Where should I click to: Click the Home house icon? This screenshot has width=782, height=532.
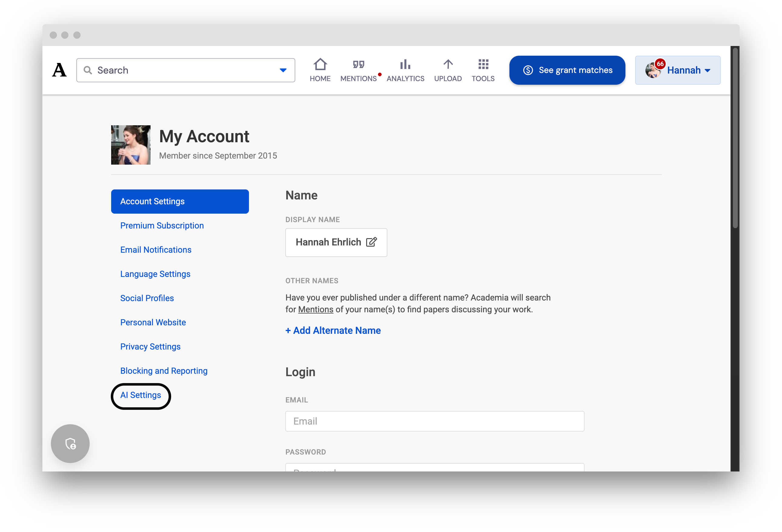320,64
